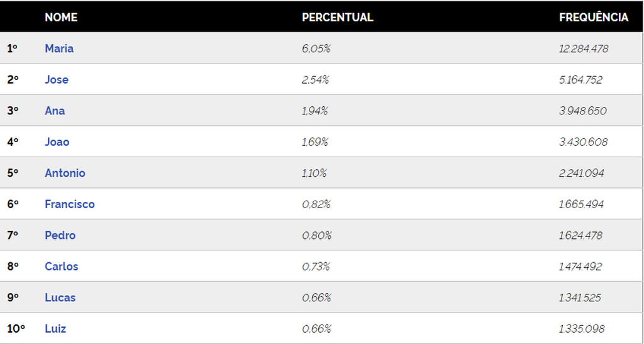
Task: Open the Luiz name link
Action: pos(55,329)
